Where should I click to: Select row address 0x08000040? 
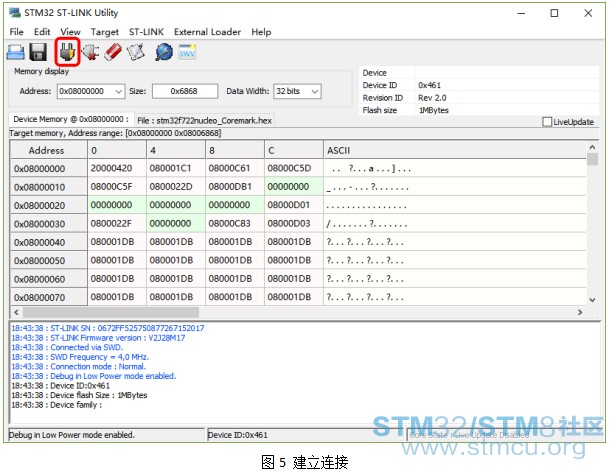49,242
